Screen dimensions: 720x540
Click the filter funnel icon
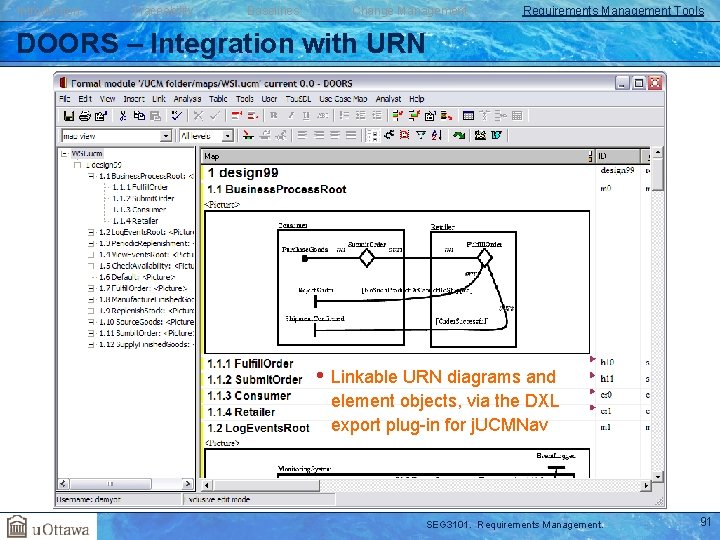421,135
